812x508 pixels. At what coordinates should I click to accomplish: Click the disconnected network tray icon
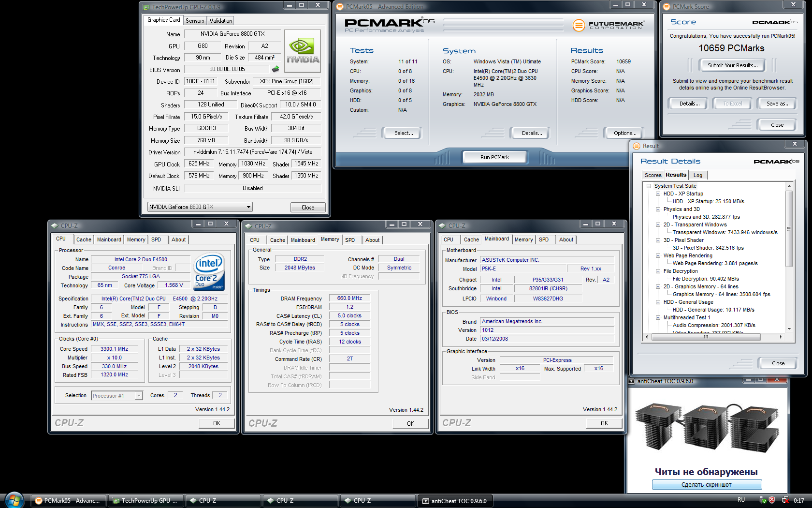click(785, 500)
